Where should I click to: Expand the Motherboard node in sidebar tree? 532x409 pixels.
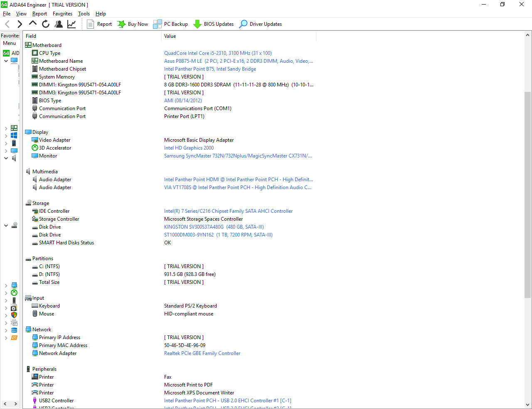click(x=6, y=128)
